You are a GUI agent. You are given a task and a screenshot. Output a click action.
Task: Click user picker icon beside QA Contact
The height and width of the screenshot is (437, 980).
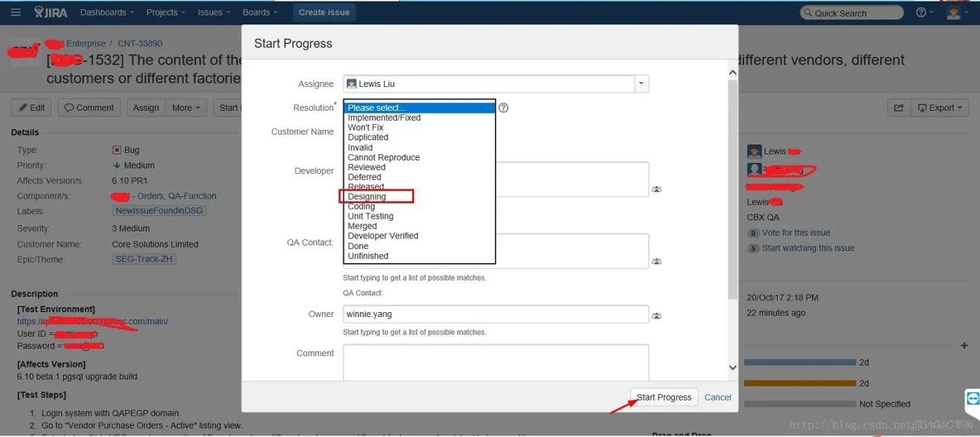pos(656,262)
